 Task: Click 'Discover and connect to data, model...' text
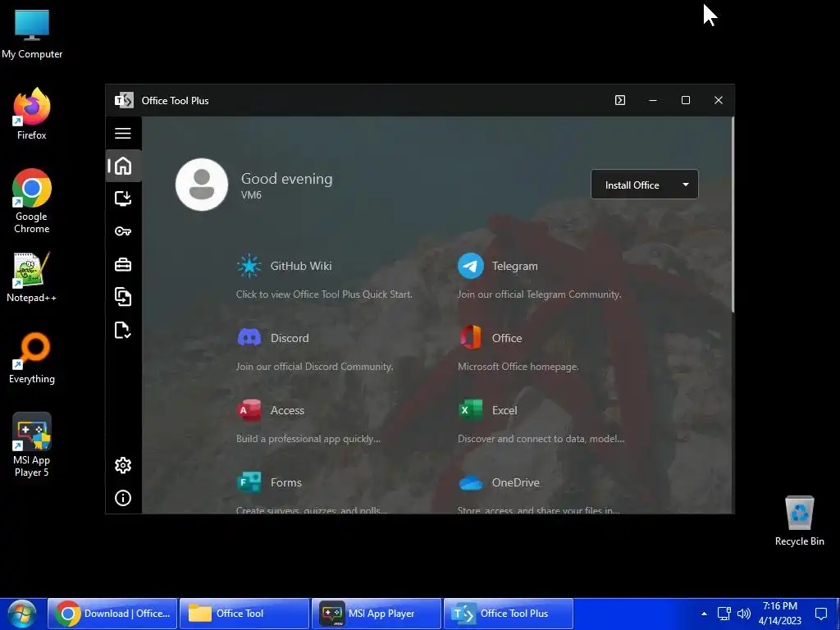click(541, 439)
